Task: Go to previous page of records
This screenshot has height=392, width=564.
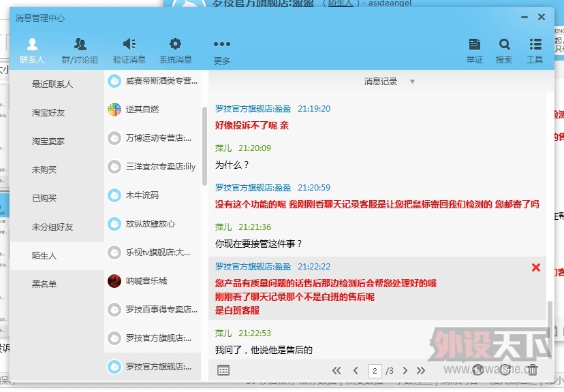Action: [356, 370]
